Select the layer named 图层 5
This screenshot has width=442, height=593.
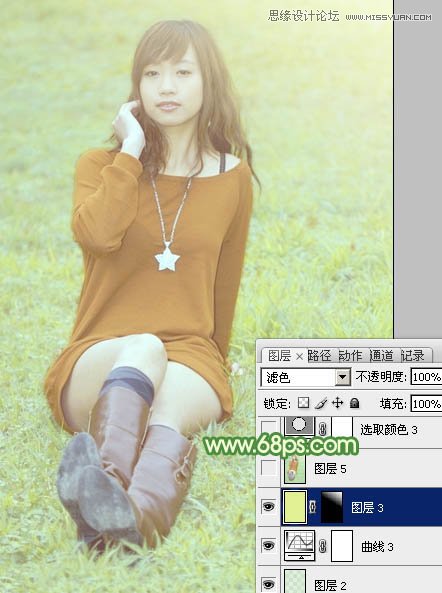[x=330, y=469]
